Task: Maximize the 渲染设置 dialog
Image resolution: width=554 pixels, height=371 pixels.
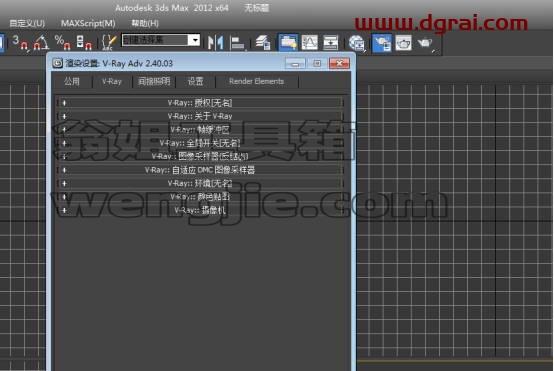Action: point(317,63)
